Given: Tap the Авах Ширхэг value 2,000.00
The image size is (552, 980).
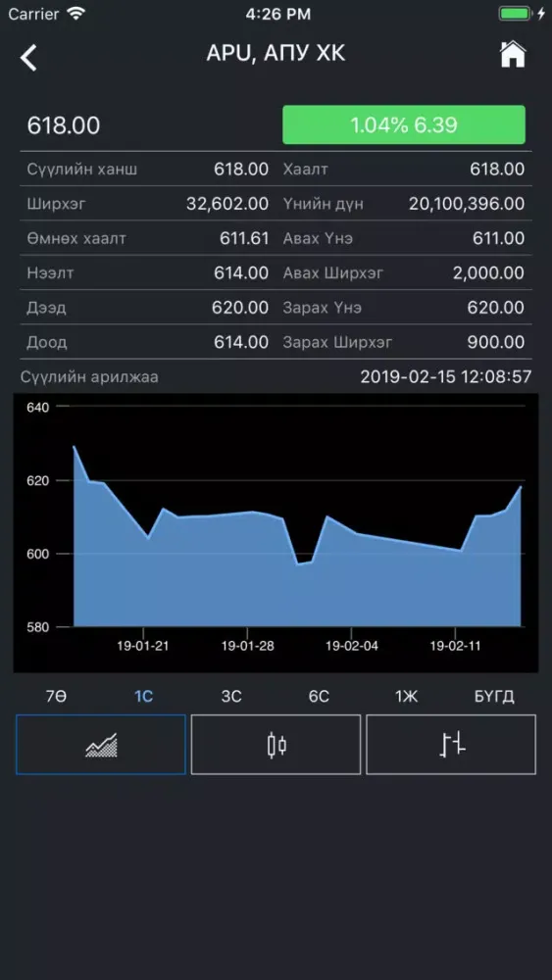Looking at the screenshot, I should point(489,273).
